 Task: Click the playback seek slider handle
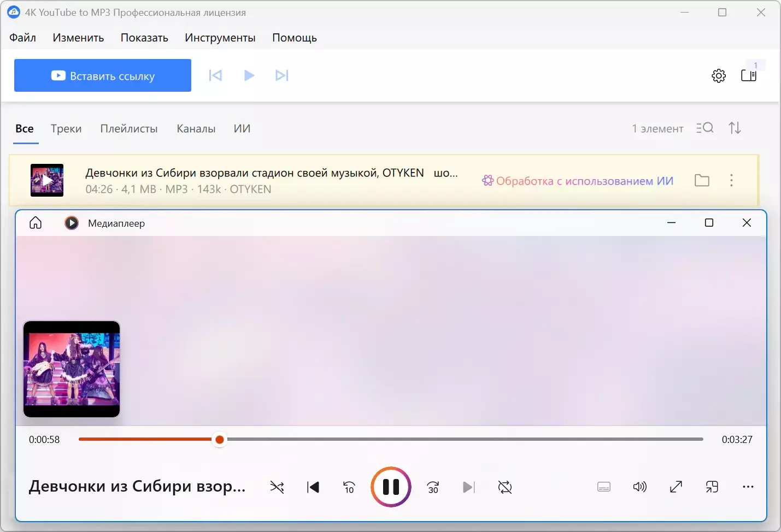220,440
